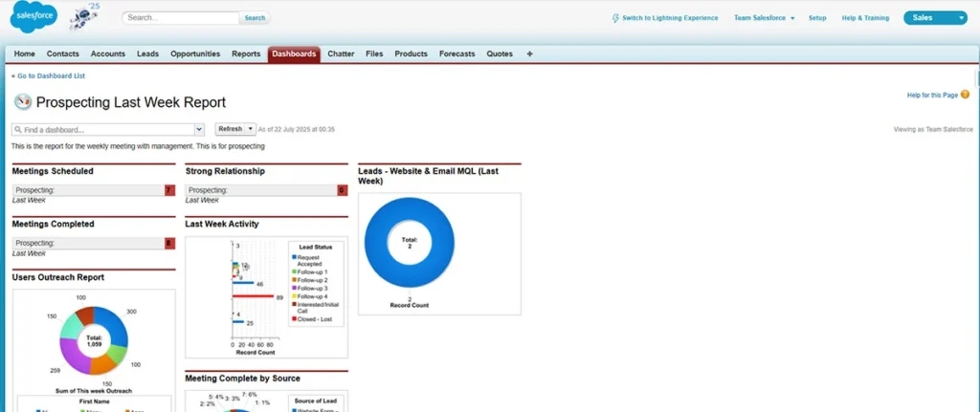Open the Leads Website & Email MQL donut
This screenshot has width=980, height=412.
[x=410, y=242]
